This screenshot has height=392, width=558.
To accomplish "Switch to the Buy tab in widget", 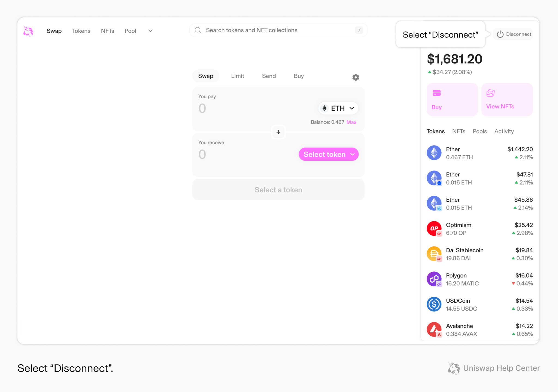I will coord(299,76).
